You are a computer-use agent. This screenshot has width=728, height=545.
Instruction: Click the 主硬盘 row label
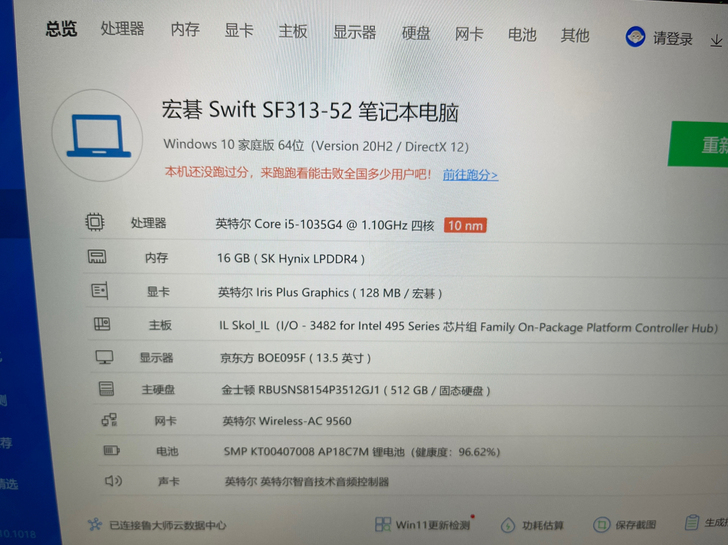tap(158, 389)
